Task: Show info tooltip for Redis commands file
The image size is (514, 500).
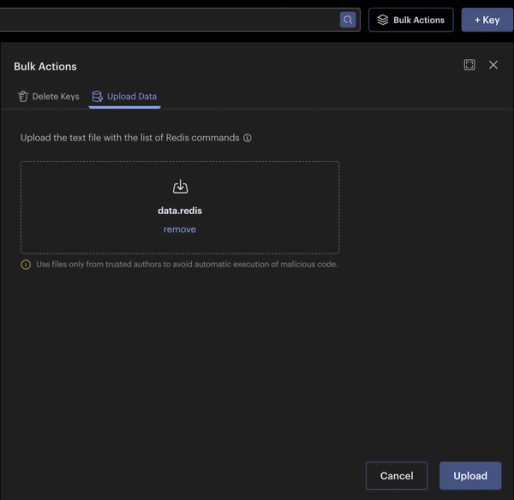Action: 247,138
